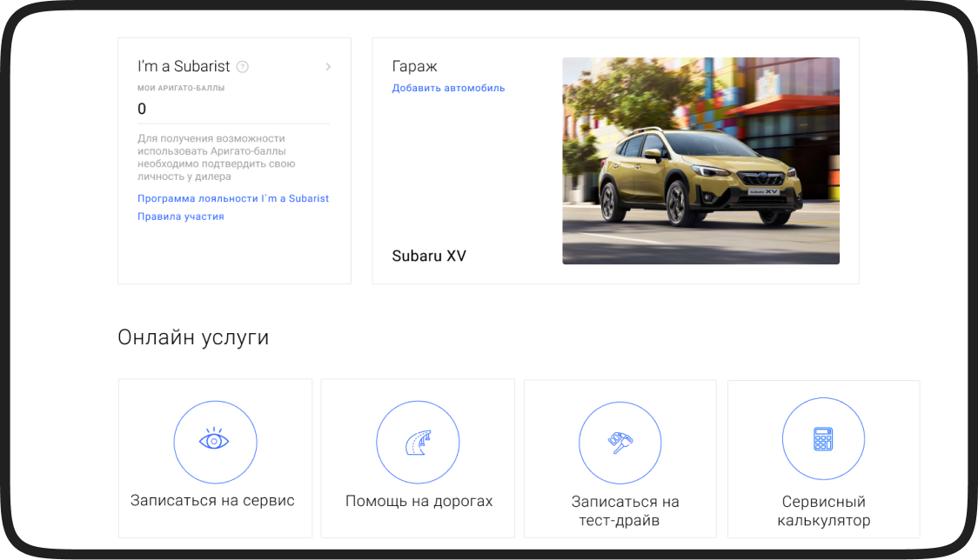Select the Сервисный калькулятор label
Screen dimensions: 978x560
(823, 510)
